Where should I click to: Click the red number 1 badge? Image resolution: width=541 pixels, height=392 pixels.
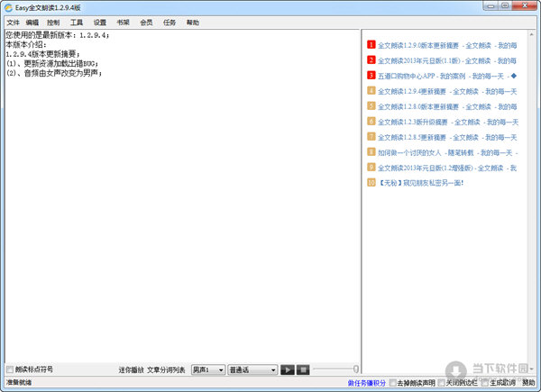(371, 45)
